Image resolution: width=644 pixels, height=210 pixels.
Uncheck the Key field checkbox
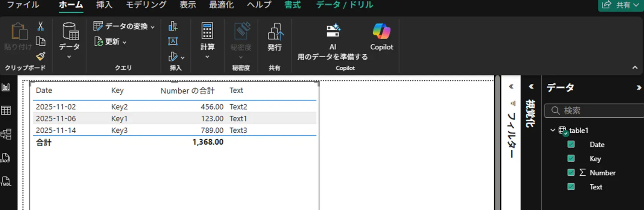[571, 158]
